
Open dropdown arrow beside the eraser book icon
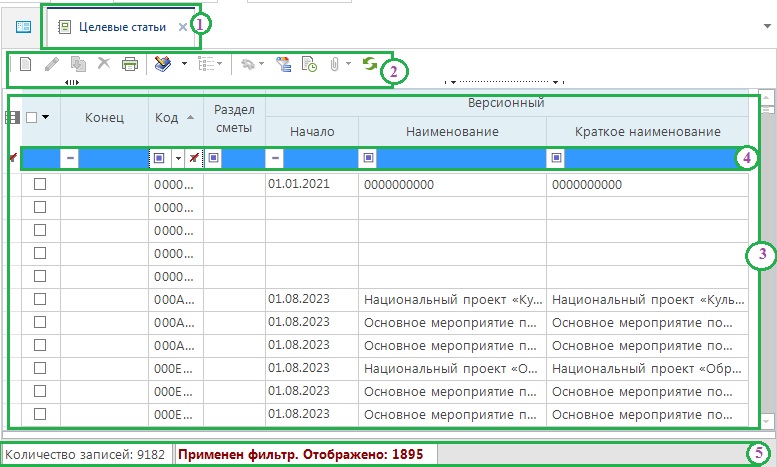184,65
